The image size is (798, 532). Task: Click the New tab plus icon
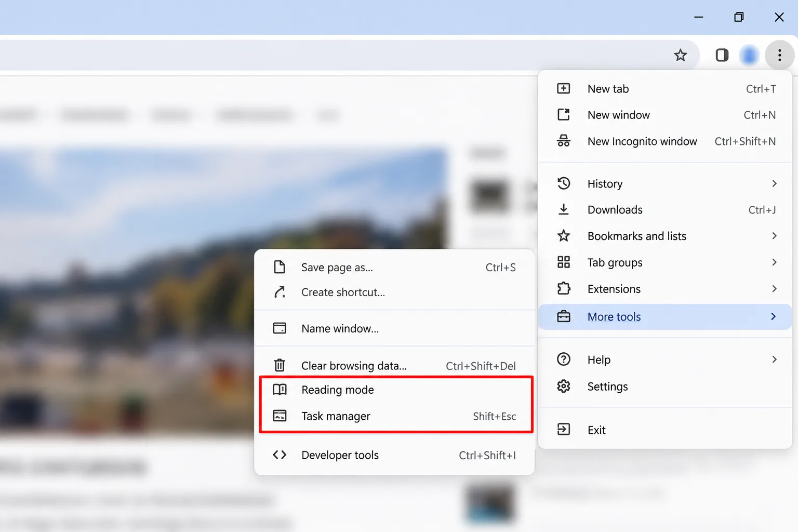coord(564,89)
